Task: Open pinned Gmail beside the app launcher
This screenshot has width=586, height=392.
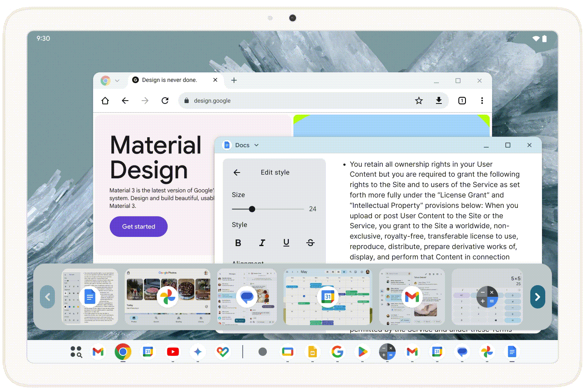Action: coord(98,352)
